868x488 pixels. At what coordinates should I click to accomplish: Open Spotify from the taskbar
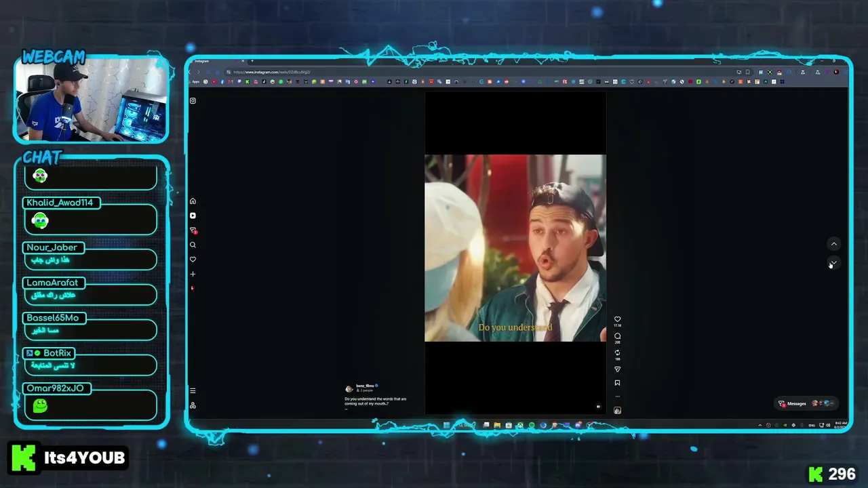[x=532, y=426]
